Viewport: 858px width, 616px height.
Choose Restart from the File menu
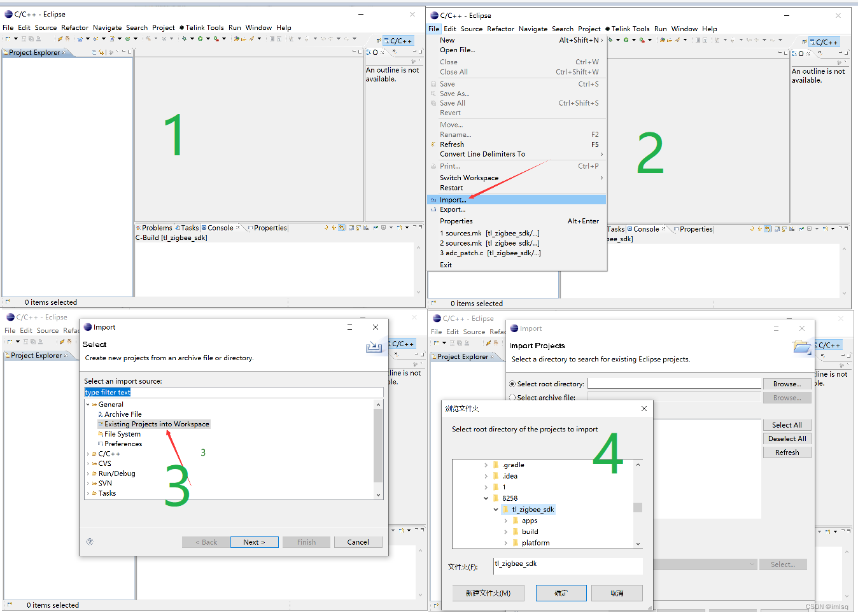click(x=517, y=188)
